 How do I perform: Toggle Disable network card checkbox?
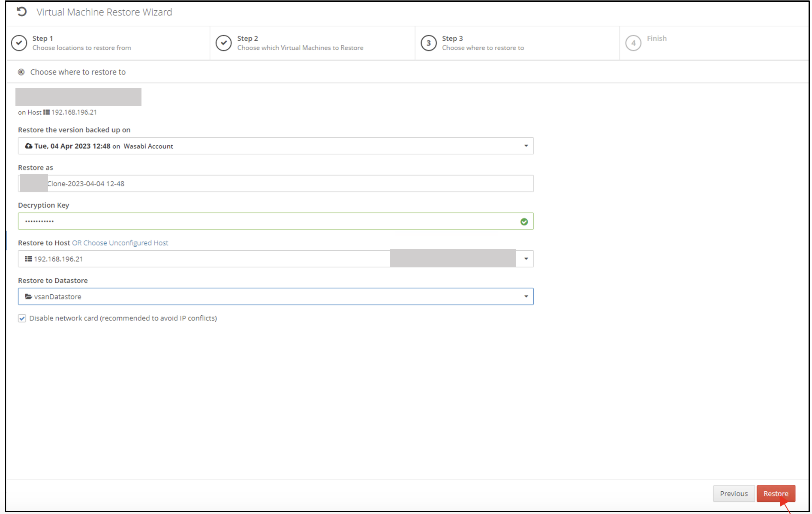coord(22,318)
